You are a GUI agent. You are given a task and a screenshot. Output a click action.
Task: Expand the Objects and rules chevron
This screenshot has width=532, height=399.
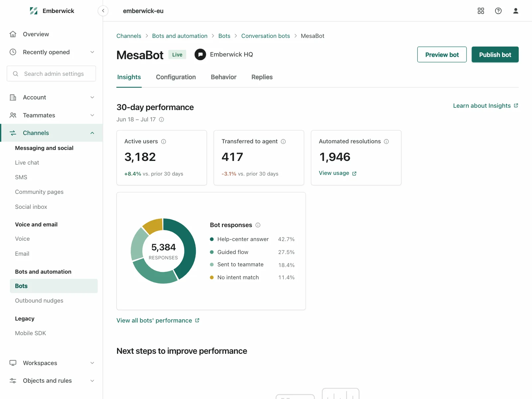click(92, 381)
